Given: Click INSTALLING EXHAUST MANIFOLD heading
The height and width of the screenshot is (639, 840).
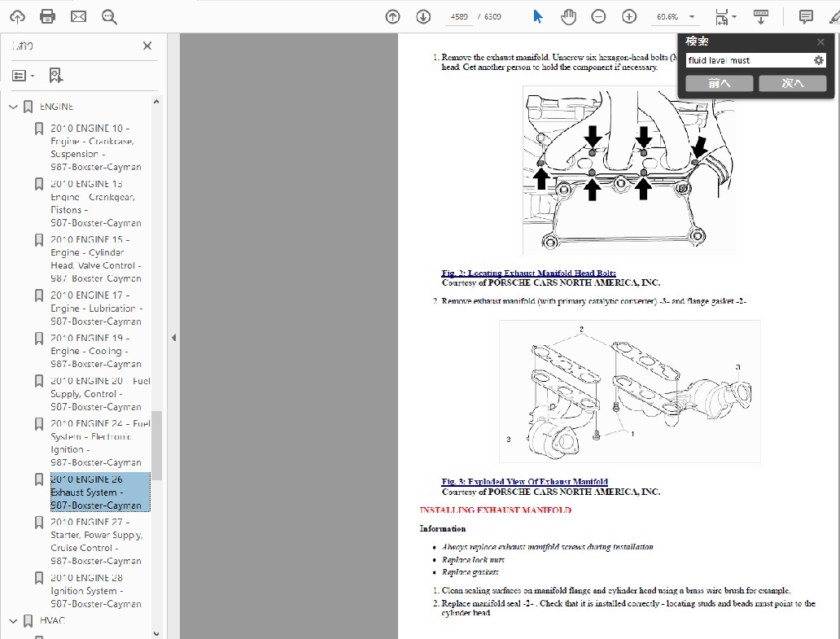Looking at the screenshot, I should [x=496, y=510].
